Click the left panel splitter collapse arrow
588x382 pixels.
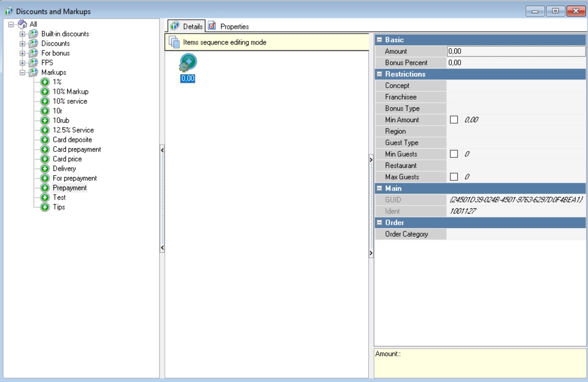[162, 151]
